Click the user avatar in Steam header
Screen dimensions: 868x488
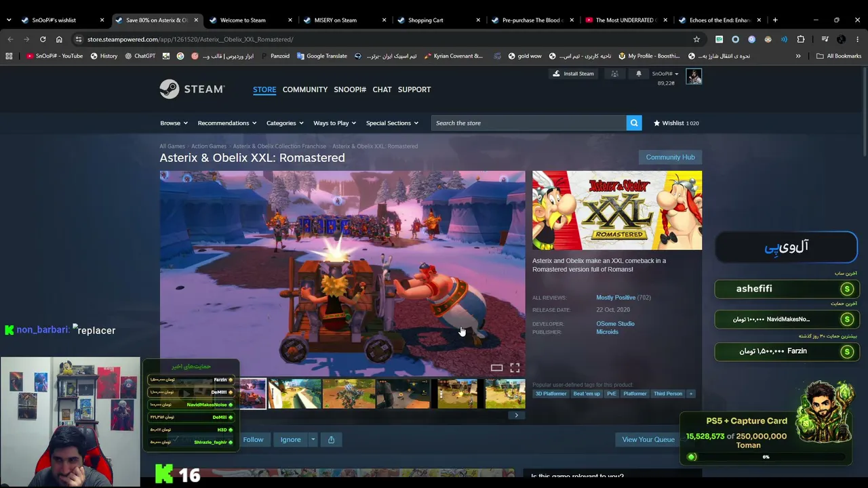(694, 77)
